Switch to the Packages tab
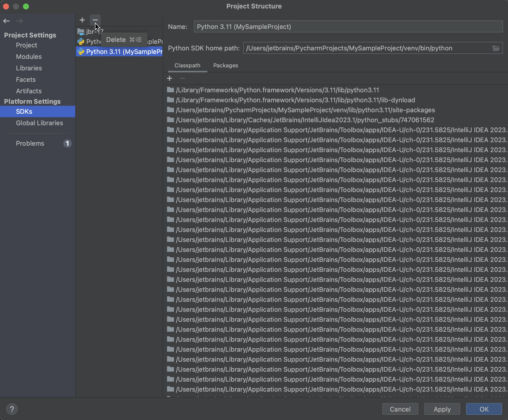 pos(225,65)
